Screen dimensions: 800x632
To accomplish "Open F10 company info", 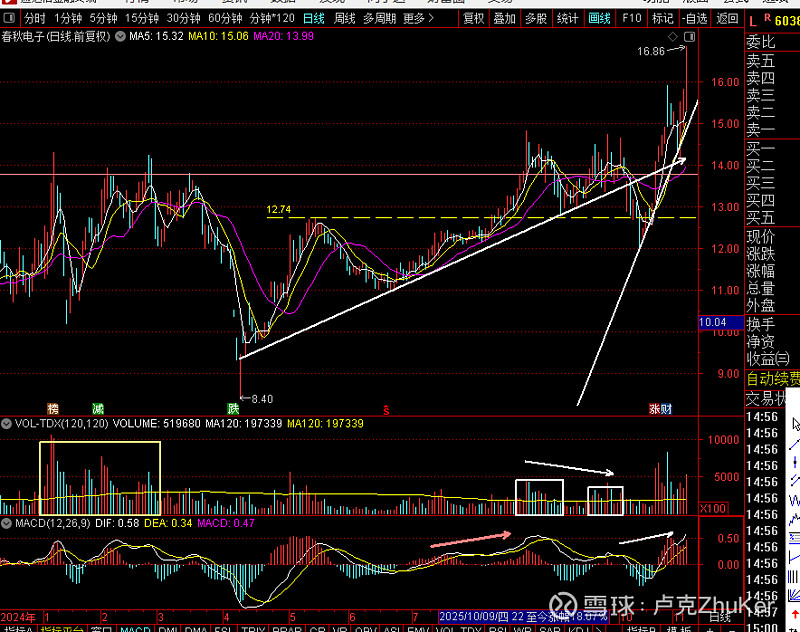I will point(631,19).
